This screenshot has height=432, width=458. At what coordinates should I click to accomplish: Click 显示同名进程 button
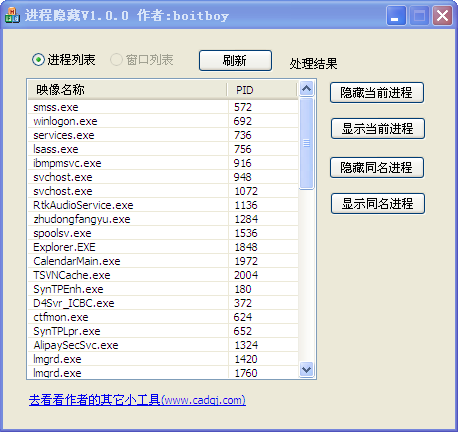click(x=378, y=203)
